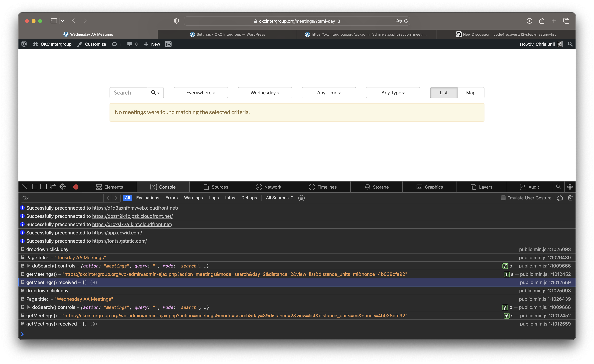594x364 pixels.
Task: Click the inspector element-selection crosshair icon
Action: 63,187
